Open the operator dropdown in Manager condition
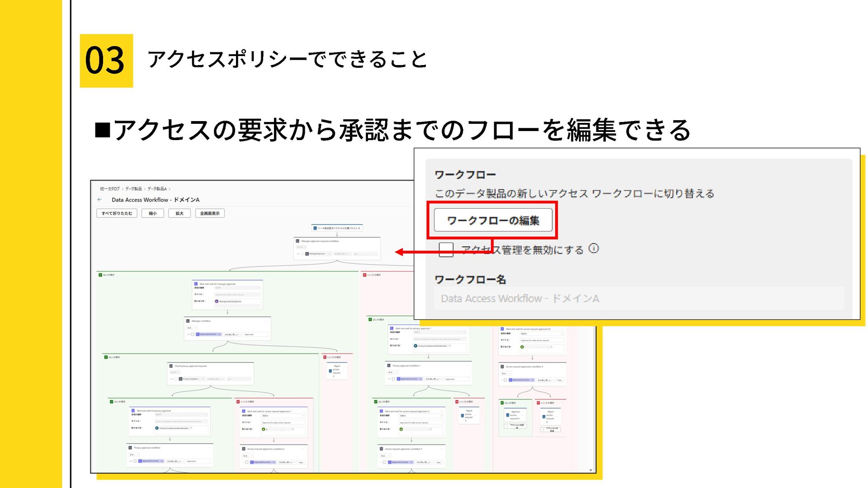Image resolution: width=868 pixels, height=488 pixels. [233, 334]
